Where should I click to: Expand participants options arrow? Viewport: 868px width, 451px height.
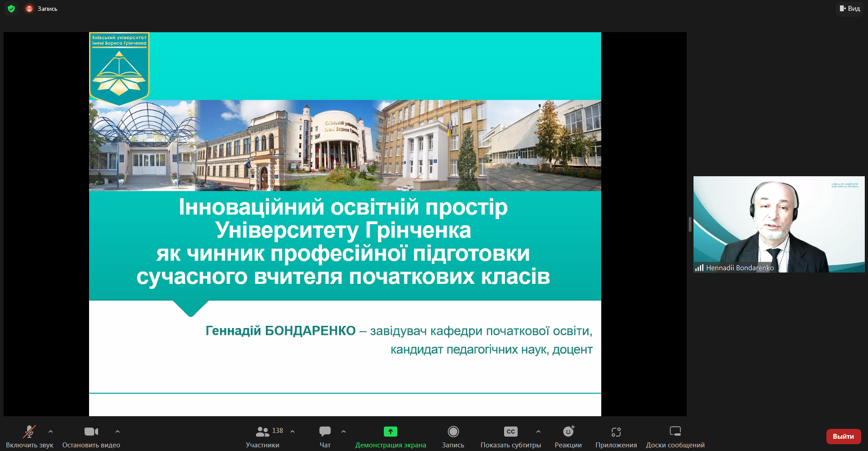[292, 432]
